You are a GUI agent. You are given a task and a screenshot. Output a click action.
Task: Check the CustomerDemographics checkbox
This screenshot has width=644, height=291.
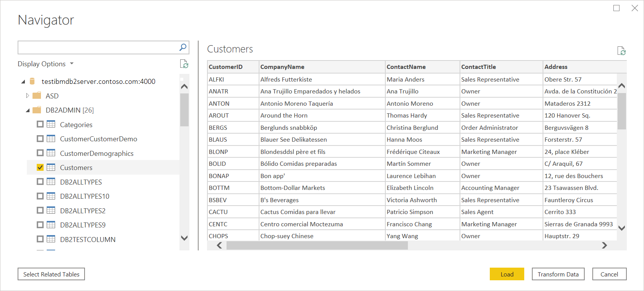pos(40,153)
